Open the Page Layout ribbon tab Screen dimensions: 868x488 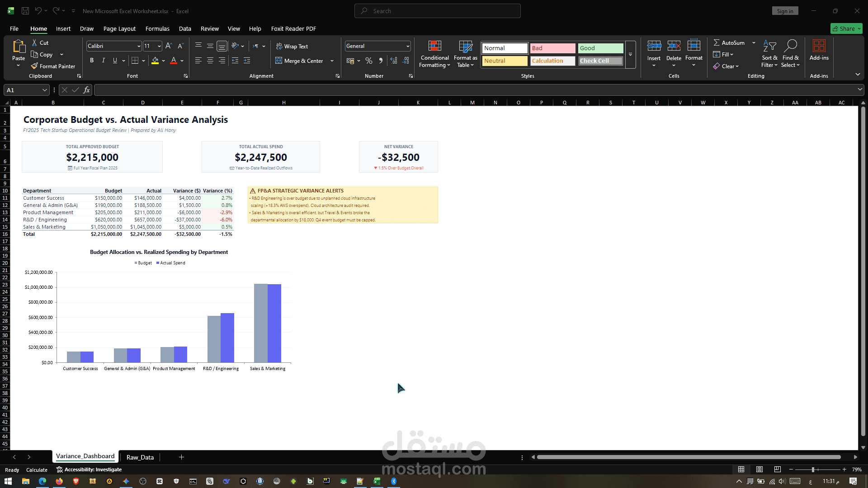(x=119, y=28)
